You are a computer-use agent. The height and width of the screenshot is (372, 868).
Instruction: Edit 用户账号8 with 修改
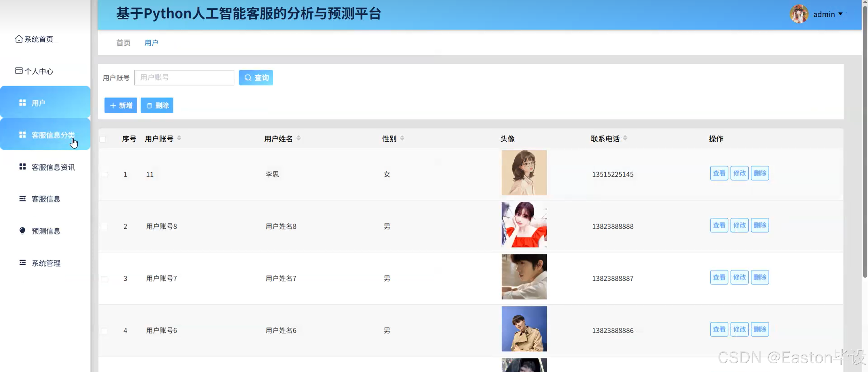pyautogui.click(x=740, y=225)
